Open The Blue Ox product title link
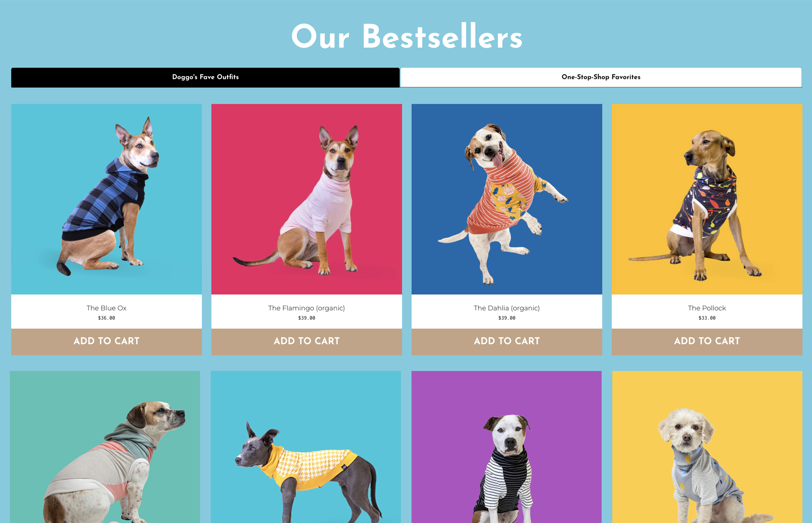This screenshot has width=812, height=523. click(107, 308)
